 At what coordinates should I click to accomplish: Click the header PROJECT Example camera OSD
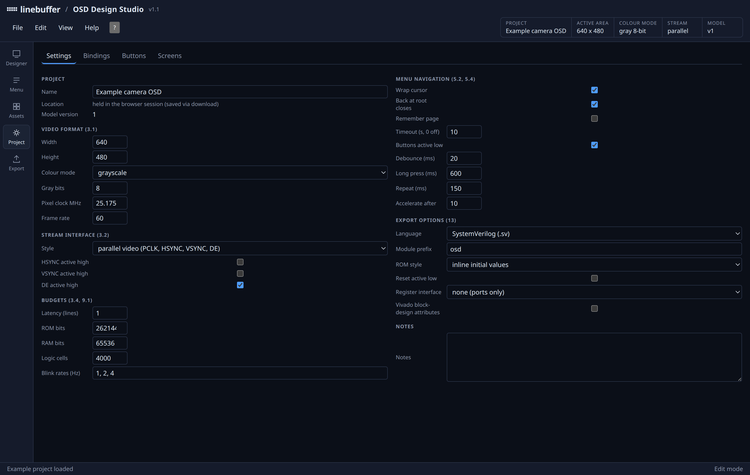pyautogui.click(x=536, y=27)
